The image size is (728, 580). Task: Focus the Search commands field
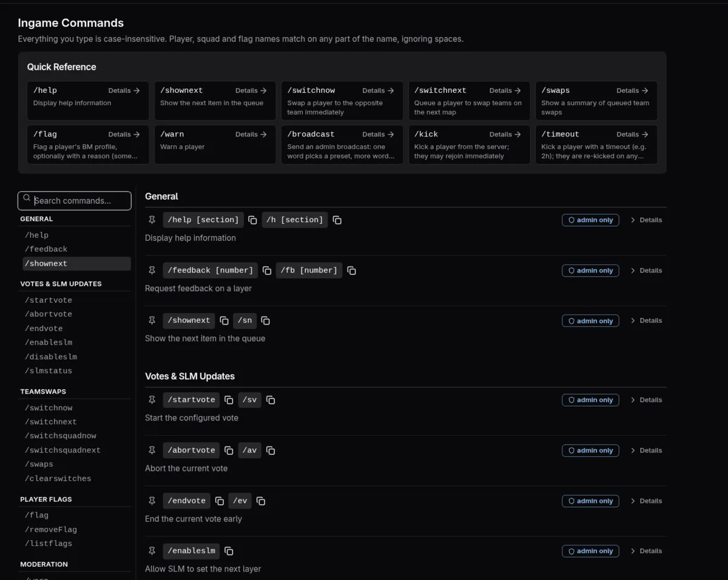[x=75, y=200]
